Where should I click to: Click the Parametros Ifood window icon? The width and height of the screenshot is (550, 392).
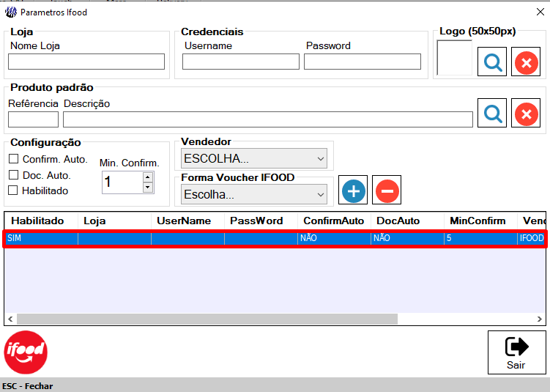point(11,12)
